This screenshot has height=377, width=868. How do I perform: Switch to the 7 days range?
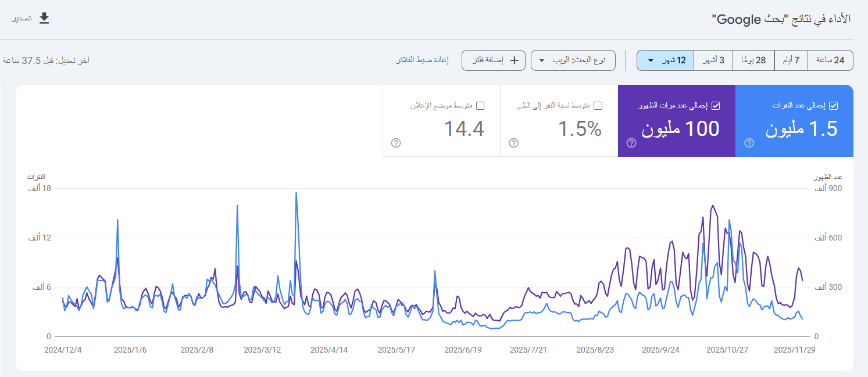click(791, 60)
